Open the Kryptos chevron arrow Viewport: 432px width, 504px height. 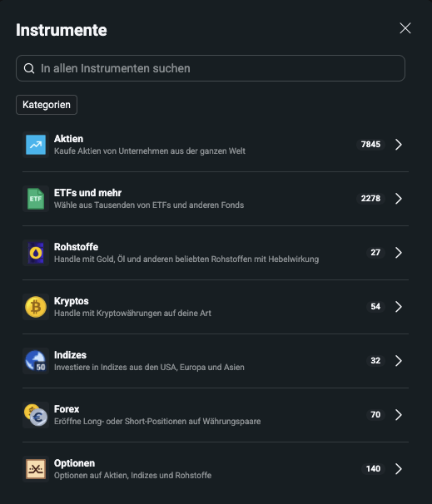click(x=399, y=307)
